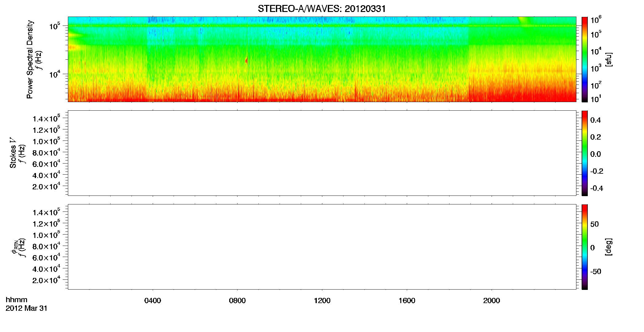Click the 50 tick on degree colorbar
This screenshot has width=644, height=332.
595,224
